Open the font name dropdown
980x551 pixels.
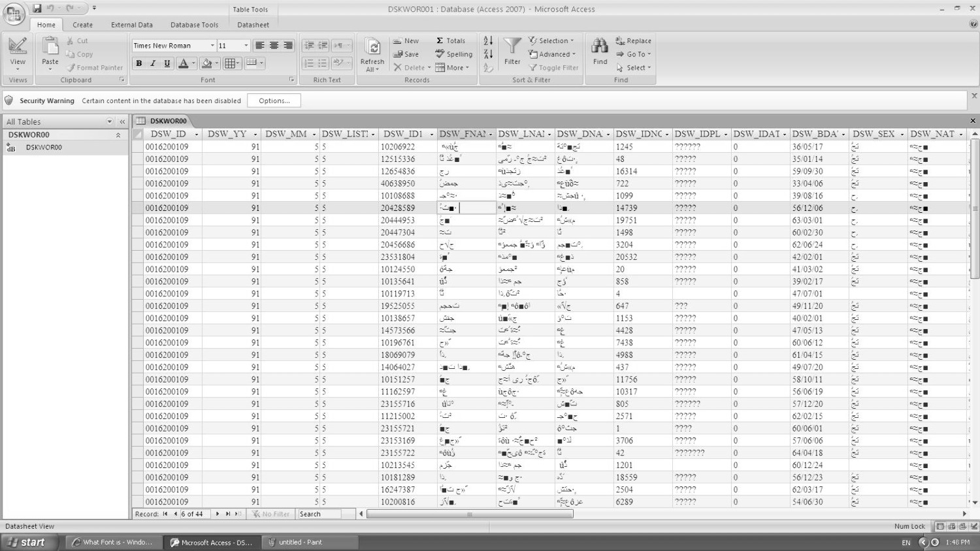point(212,46)
